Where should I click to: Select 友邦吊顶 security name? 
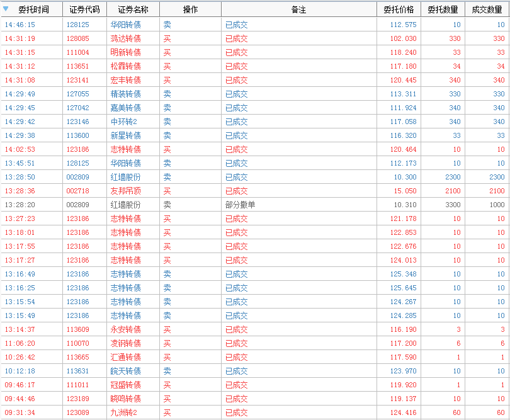pos(125,191)
